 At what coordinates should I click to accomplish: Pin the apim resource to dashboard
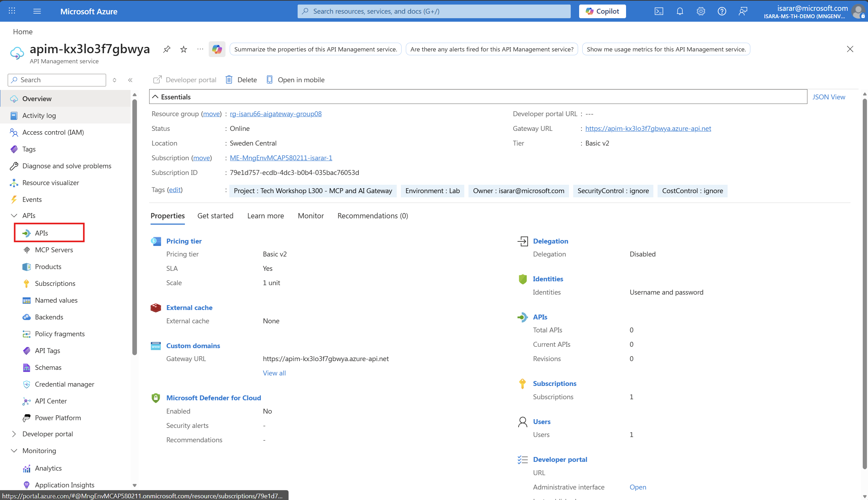click(x=167, y=49)
